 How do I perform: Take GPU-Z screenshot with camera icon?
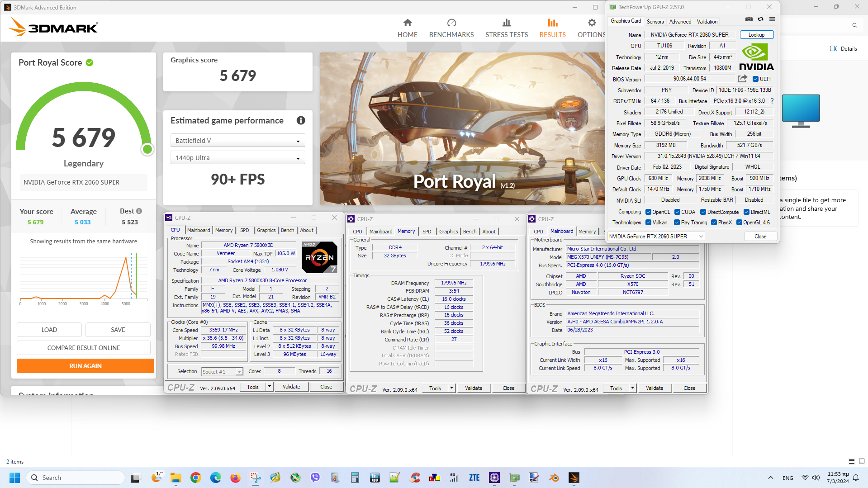[x=749, y=19]
